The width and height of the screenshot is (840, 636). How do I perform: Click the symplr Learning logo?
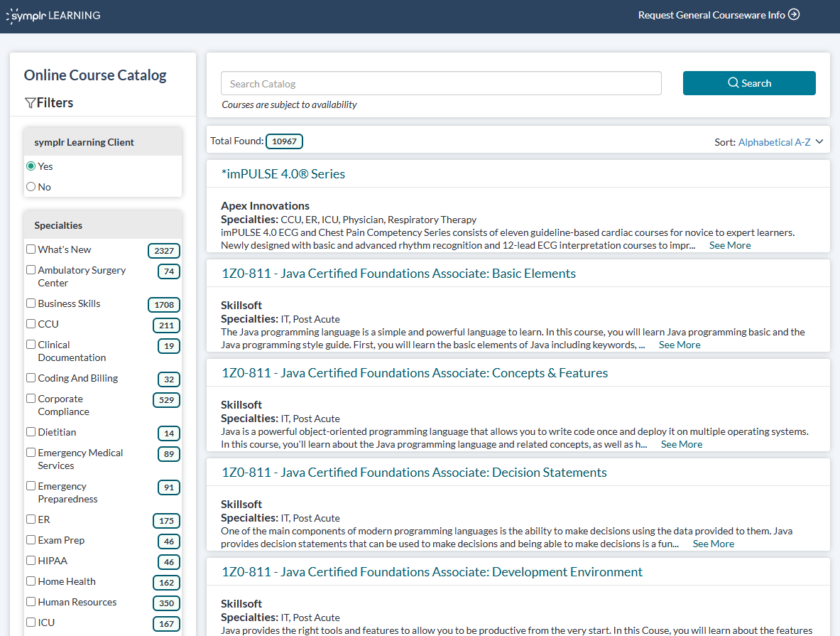[53, 16]
